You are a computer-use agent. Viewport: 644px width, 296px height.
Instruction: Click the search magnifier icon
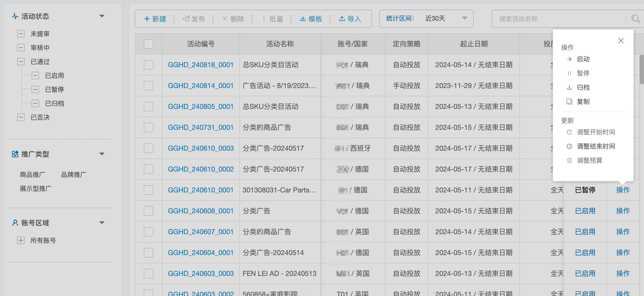[635, 19]
